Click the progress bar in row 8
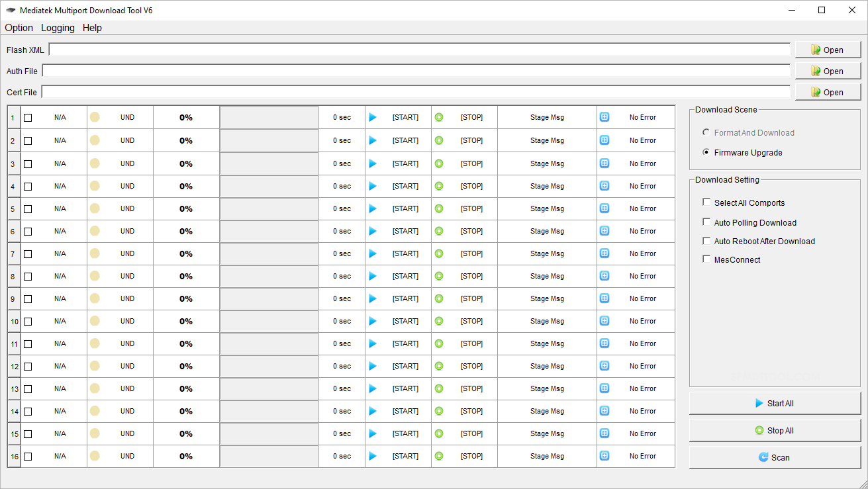This screenshot has width=868, height=489. [x=269, y=276]
